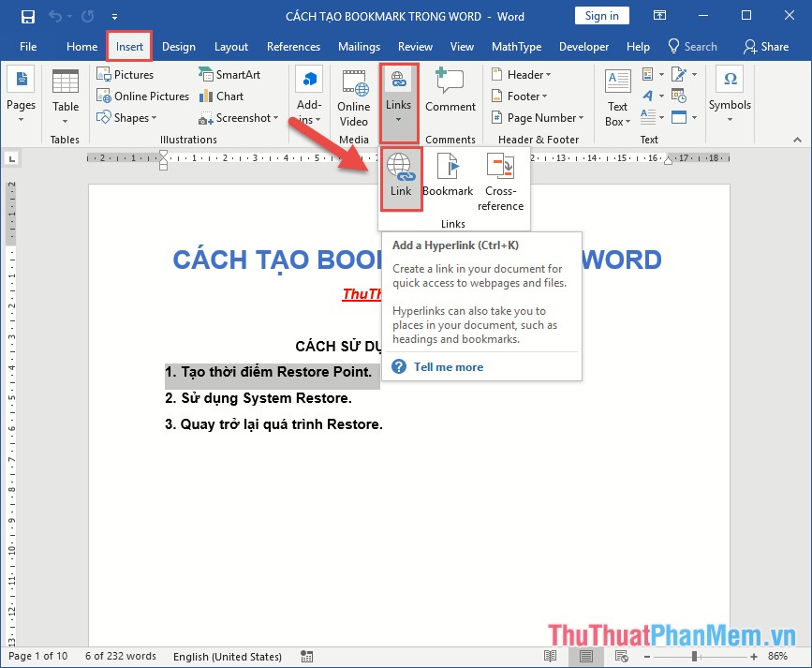Insert a Bookmark
The width and height of the screenshot is (812, 668).
(x=448, y=178)
